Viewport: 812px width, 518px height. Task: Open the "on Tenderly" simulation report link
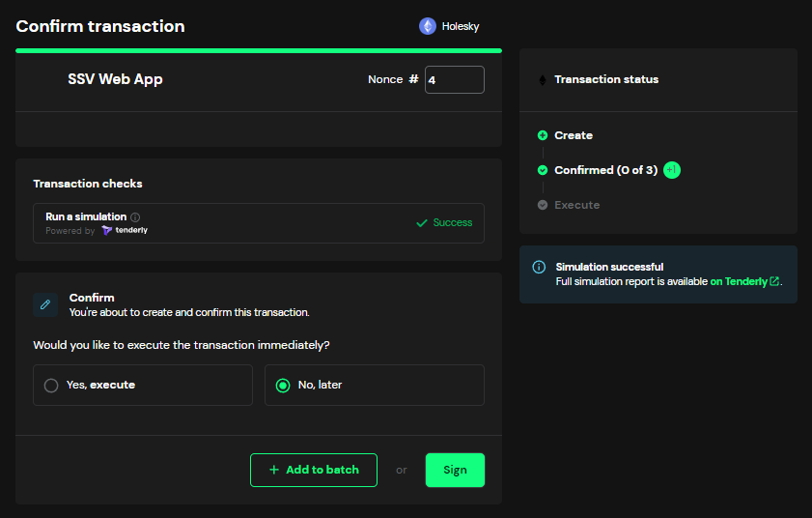(744, 281)
